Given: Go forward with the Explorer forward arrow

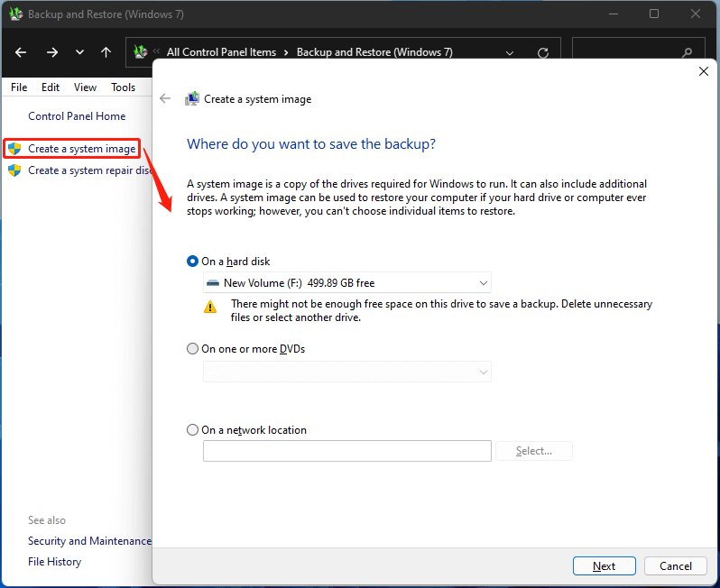Looking at the screenshot, I should click(x=52, y=52).
